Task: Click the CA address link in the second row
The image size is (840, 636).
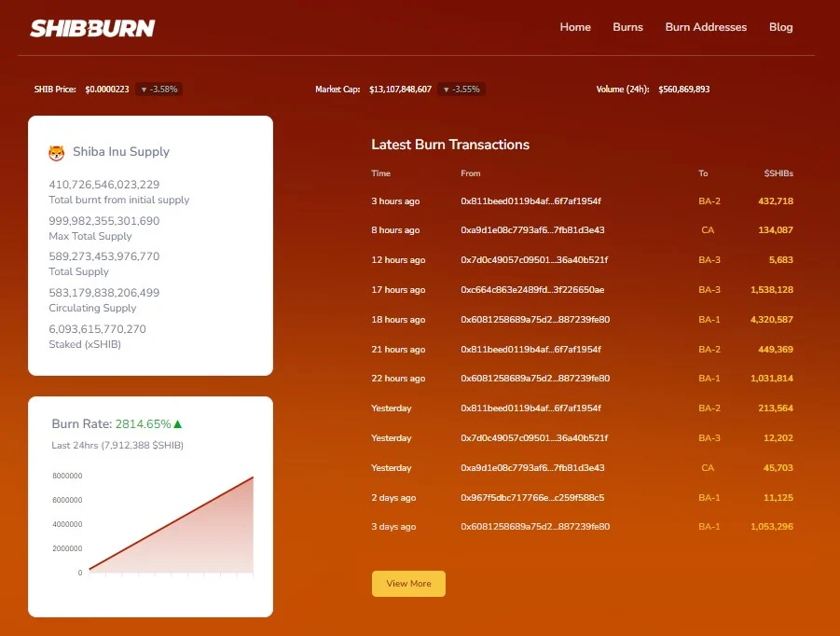Action: (708, 230)
